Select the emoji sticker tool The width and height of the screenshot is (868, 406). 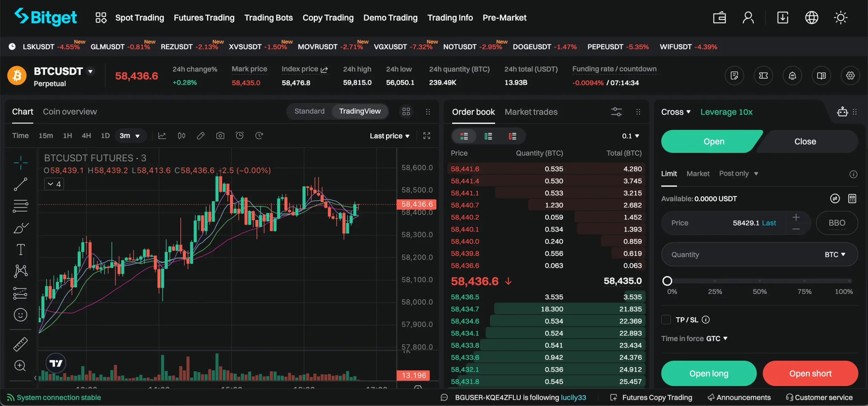point(20,315)
